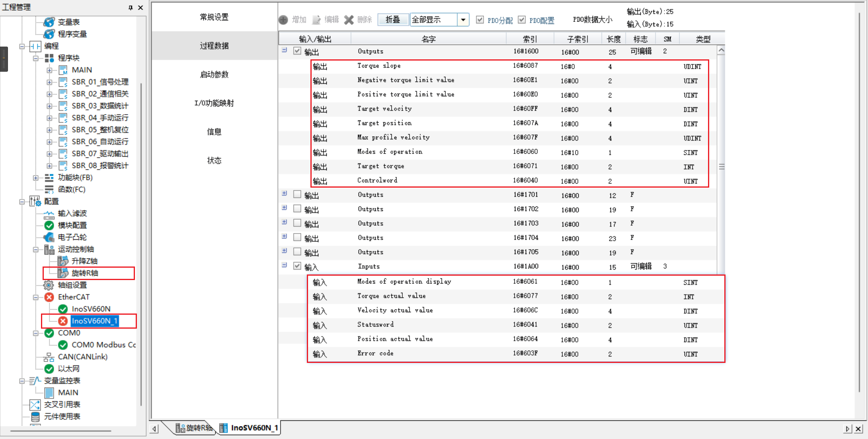Click the table scrollbar up arrow

pos(721,51)
